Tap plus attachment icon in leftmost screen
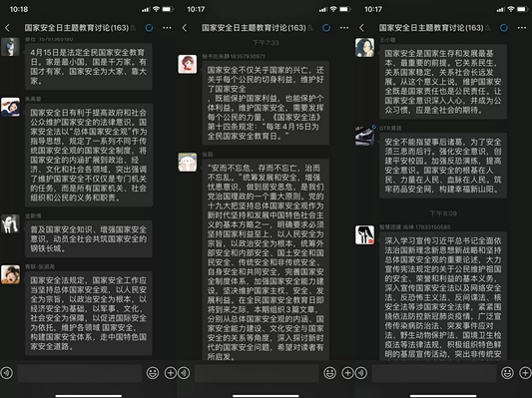This screenshot has height=398, width=532. 171,373
